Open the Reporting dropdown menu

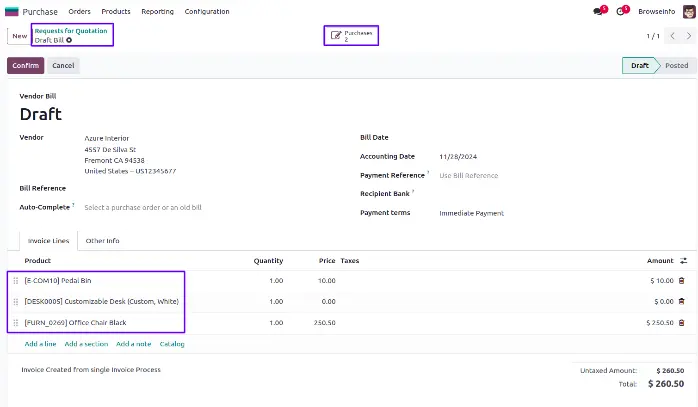(x=157, y=12)
